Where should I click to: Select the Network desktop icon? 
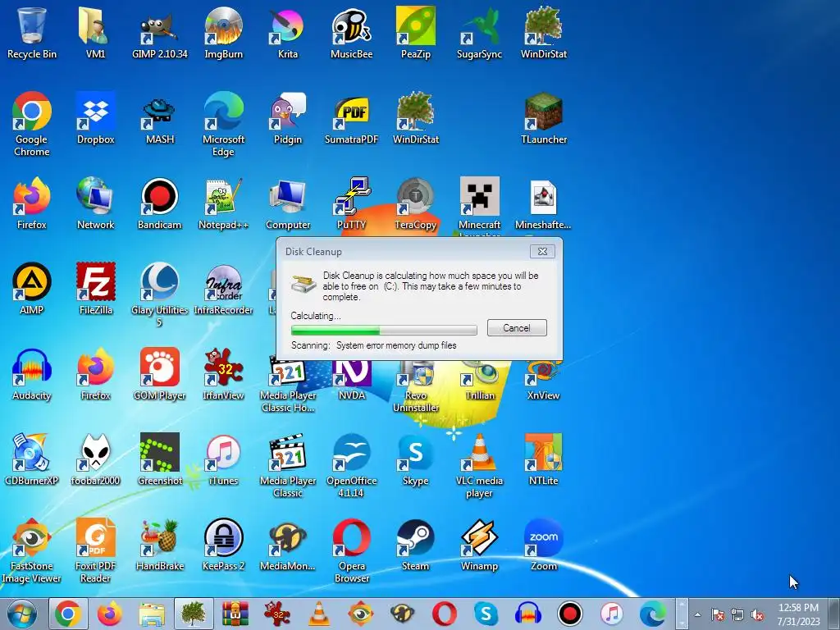coord(95,204)
